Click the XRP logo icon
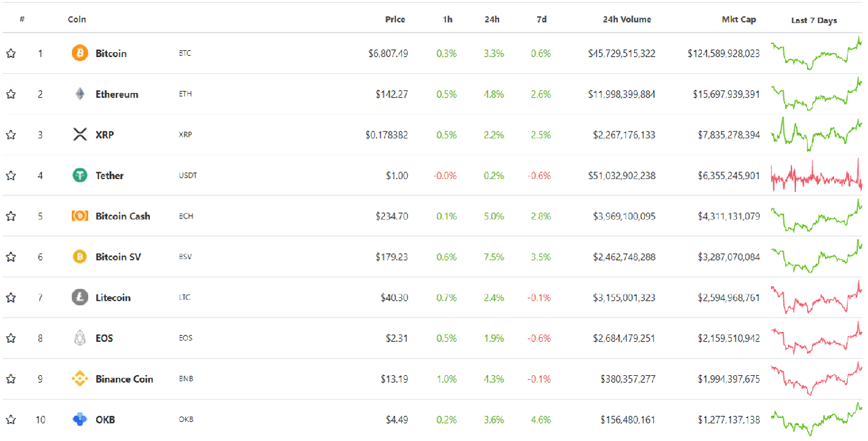Image resolution: width=868 pixels, height=441 pixels. (80, 134)
